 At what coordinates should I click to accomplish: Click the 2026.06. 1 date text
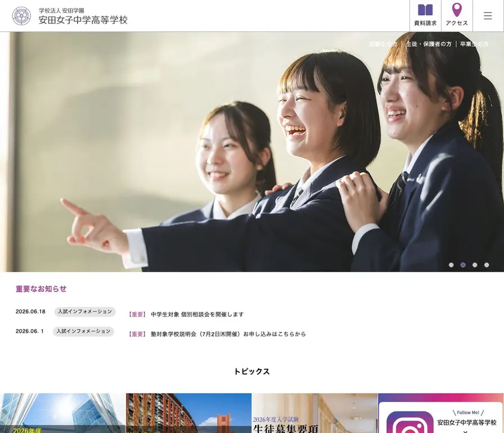pyautogui.click(x=30, y=331)
